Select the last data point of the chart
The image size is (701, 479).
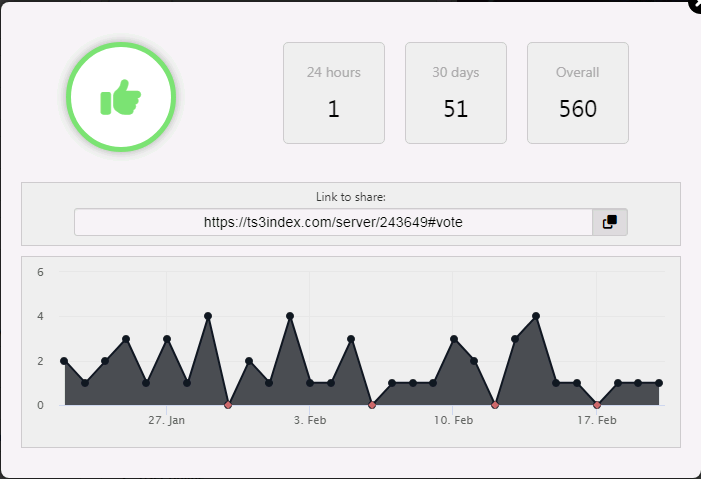click(x=659, y=383)
